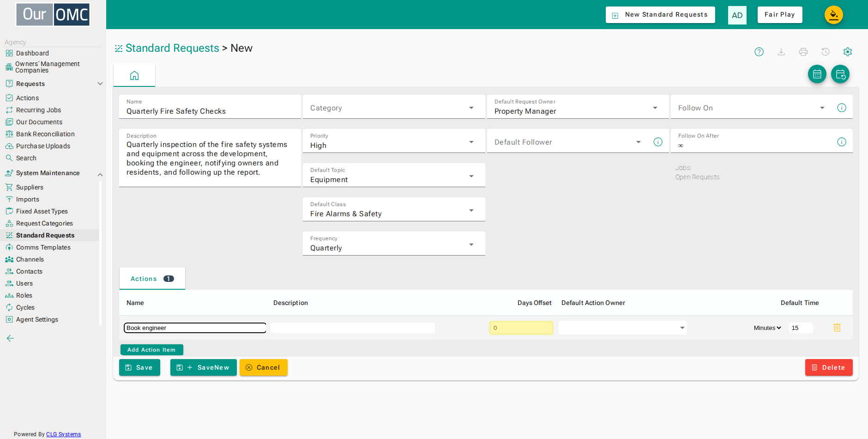Click the Save button

coord(139,367)
